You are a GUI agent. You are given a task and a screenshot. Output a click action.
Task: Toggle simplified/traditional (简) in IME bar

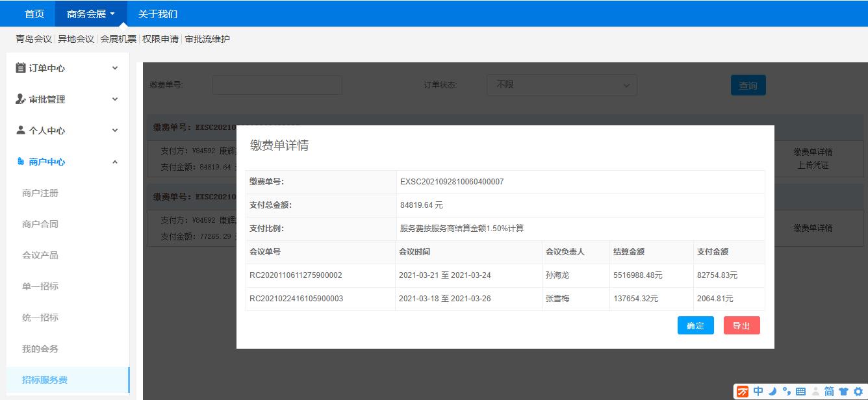tap(829, 392)
